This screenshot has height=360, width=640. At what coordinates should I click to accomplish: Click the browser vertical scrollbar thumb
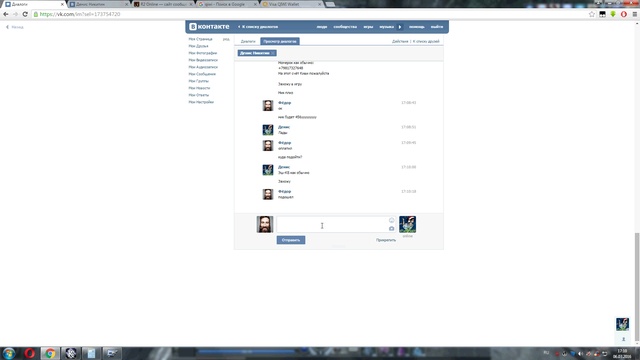click(637, 286)
